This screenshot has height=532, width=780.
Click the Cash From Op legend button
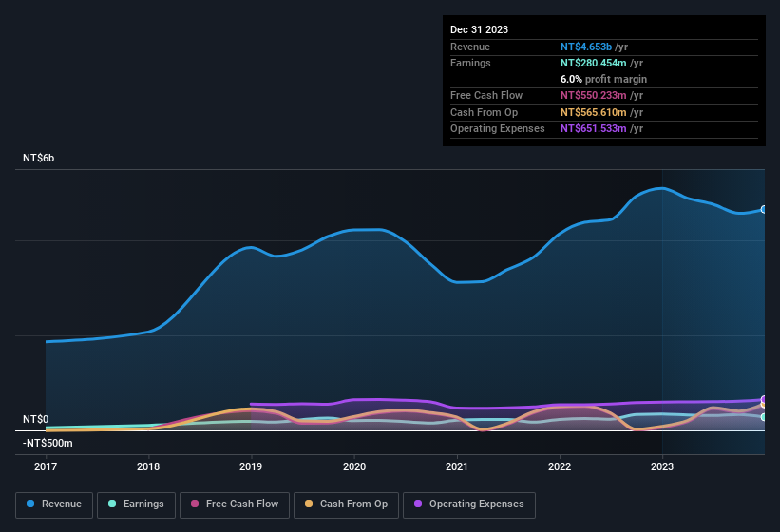point(347,504)
